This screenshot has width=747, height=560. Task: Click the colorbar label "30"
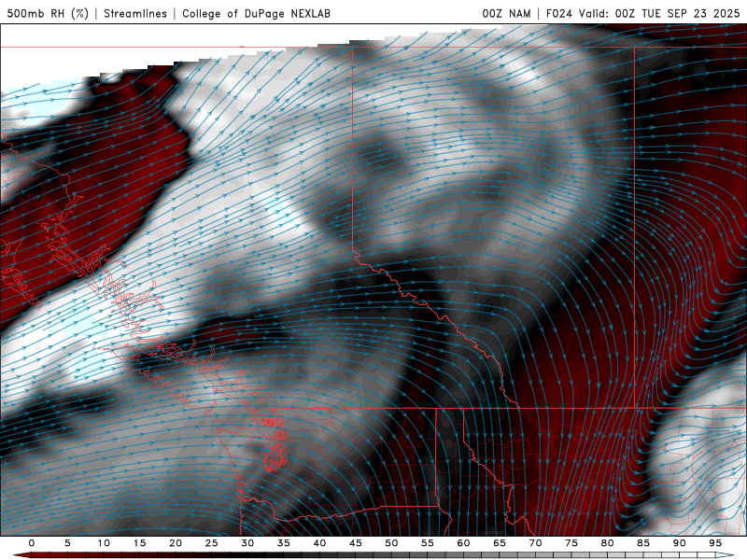[247, 543]
